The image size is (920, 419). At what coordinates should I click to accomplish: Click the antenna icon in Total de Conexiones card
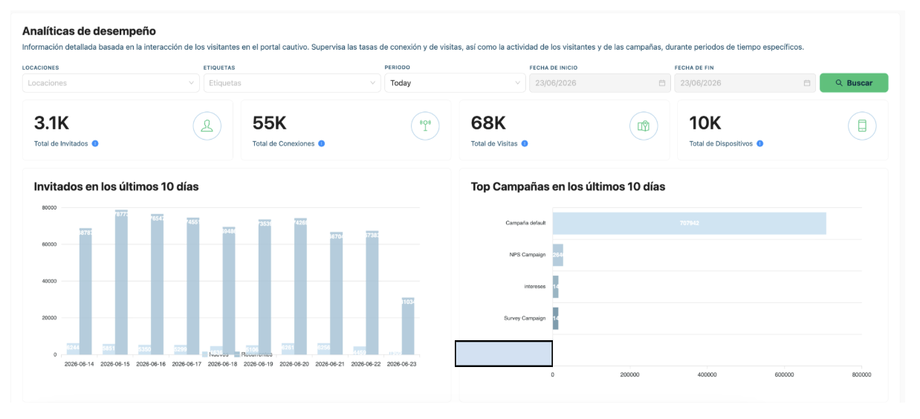coord(425,126)
